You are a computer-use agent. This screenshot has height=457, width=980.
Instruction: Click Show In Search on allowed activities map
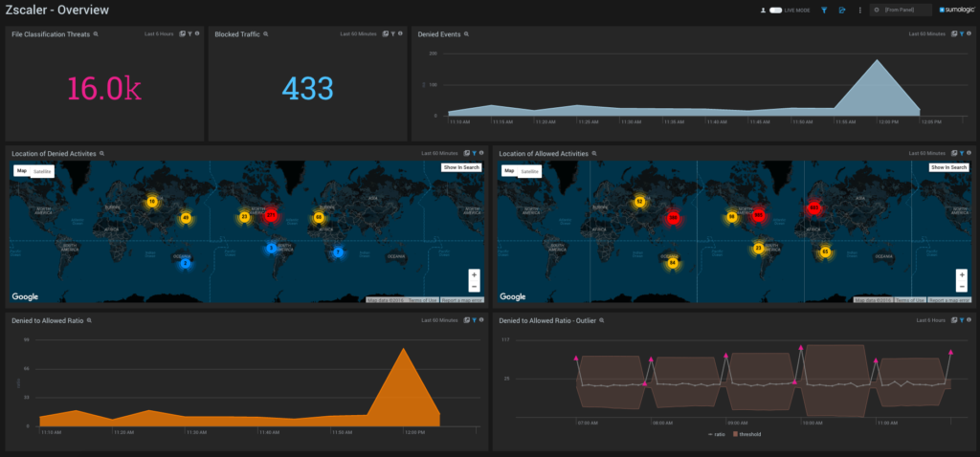(948, 167)
